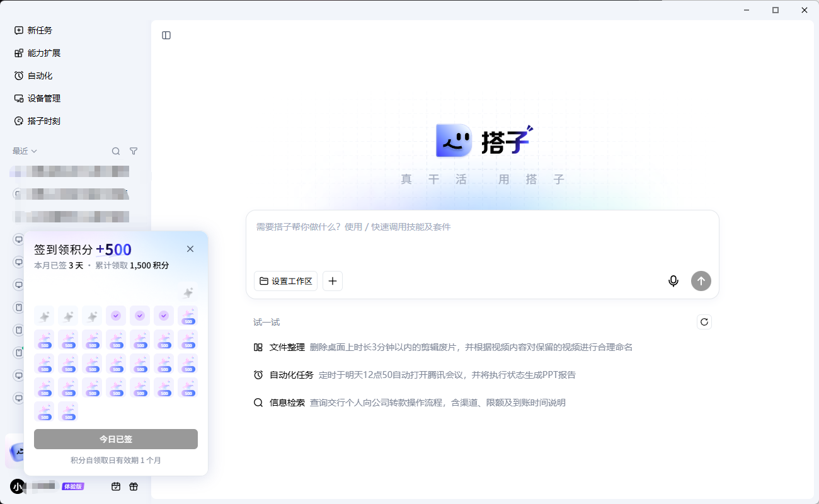Image resolution: width=819 pixels, height=504 pixels.
Task: Click the 积分自领取日有效期 1 个月 note
Action: pos(116,461)
